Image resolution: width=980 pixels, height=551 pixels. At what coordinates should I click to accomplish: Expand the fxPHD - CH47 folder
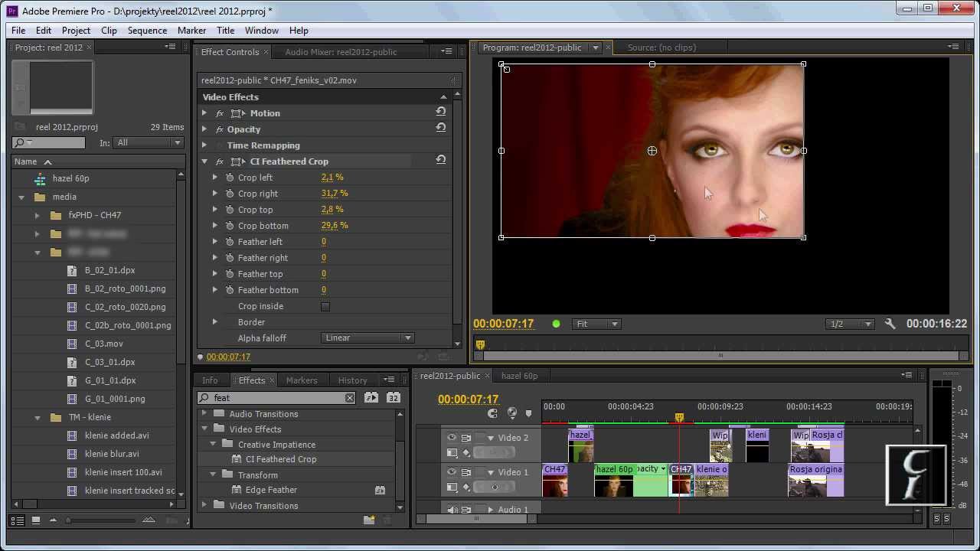[x=37, y=215]
